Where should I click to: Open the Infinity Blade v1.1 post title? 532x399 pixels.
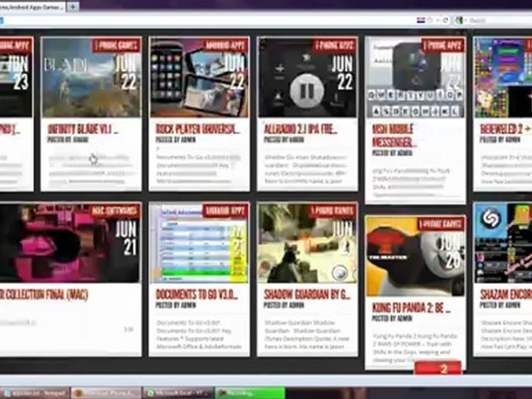pyautogui.click(x=83, y=129)
